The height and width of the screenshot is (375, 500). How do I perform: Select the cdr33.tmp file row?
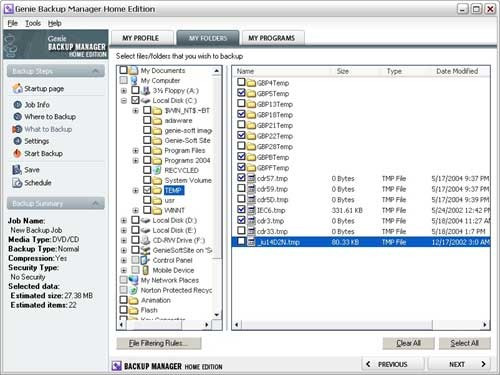tap(361, 231)
